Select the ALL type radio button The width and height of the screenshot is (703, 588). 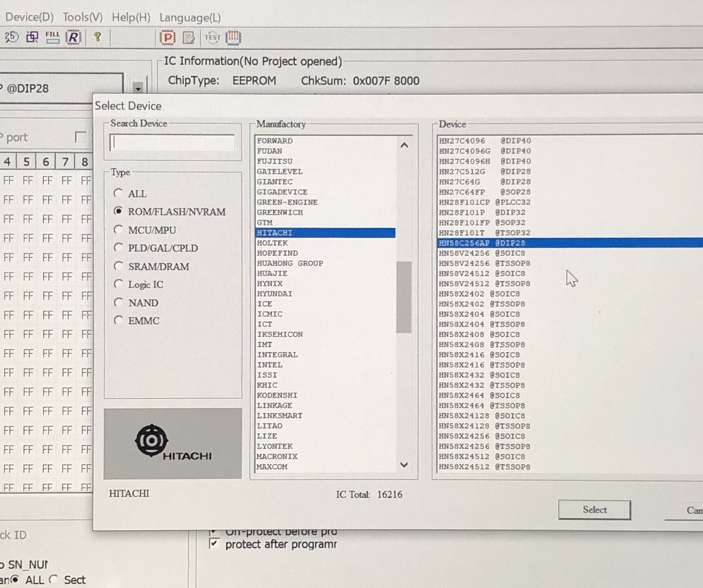(119, 193)
